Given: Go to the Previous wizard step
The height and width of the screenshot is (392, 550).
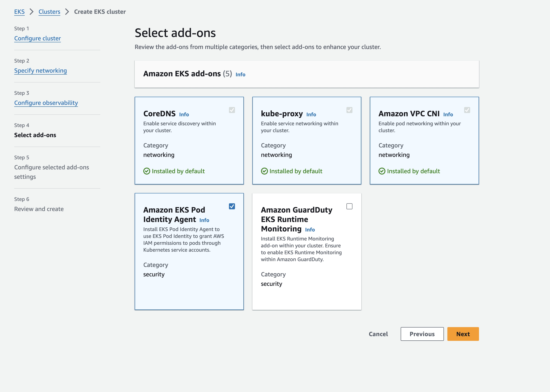Looking at the screenshot, I should (x=422, y=334).
